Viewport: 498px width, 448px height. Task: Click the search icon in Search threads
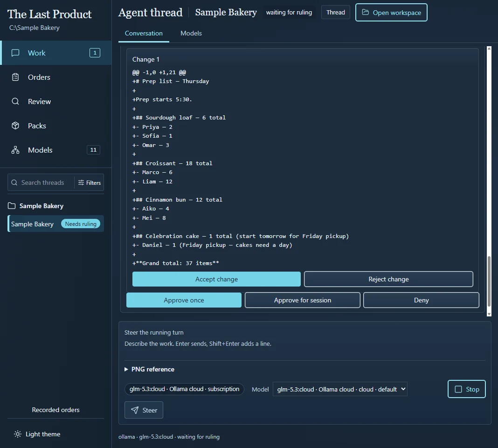[x=14, y=182]
